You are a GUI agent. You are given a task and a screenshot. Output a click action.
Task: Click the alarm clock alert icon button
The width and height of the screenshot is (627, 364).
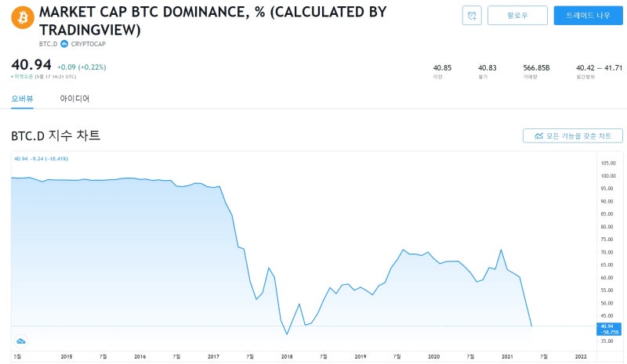[472, 16]
